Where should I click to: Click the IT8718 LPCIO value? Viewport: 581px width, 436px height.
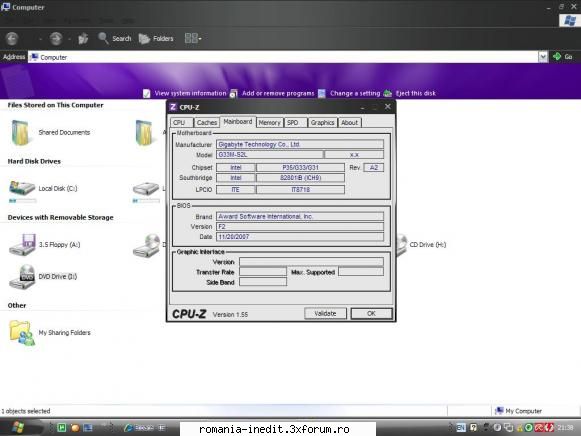(x=300, y=190)
